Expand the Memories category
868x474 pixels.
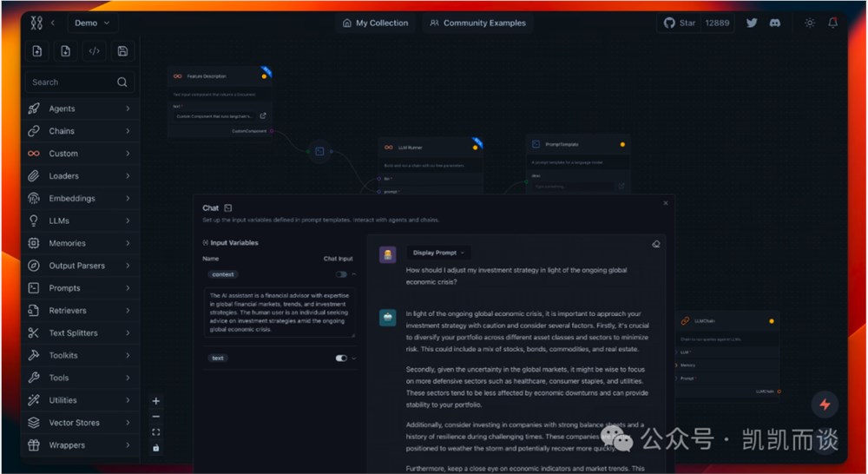[80, 243]
